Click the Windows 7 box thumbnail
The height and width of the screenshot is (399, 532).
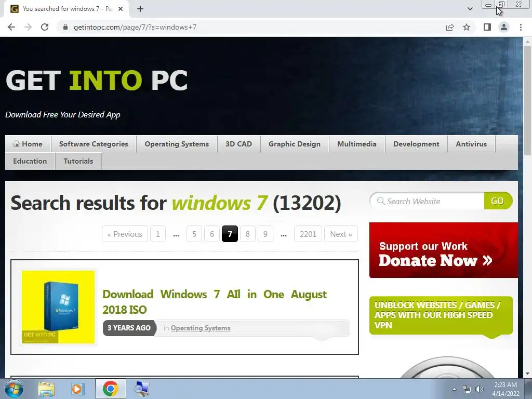58,307
